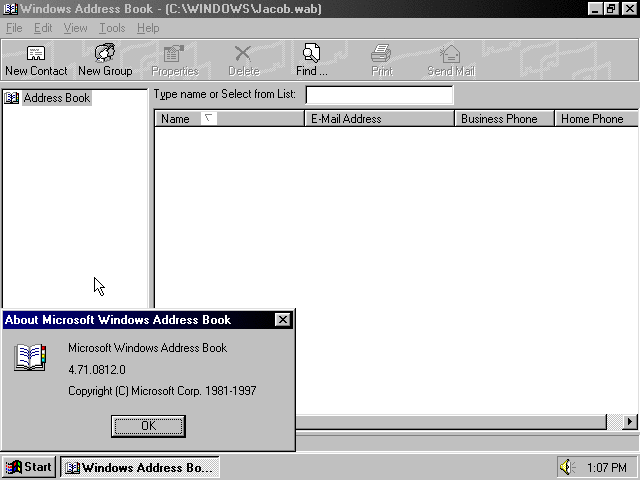This screenshot has width=640, height=480.
Task: Click the grayed Properties toolbar icon
Action: coord(175,60)
